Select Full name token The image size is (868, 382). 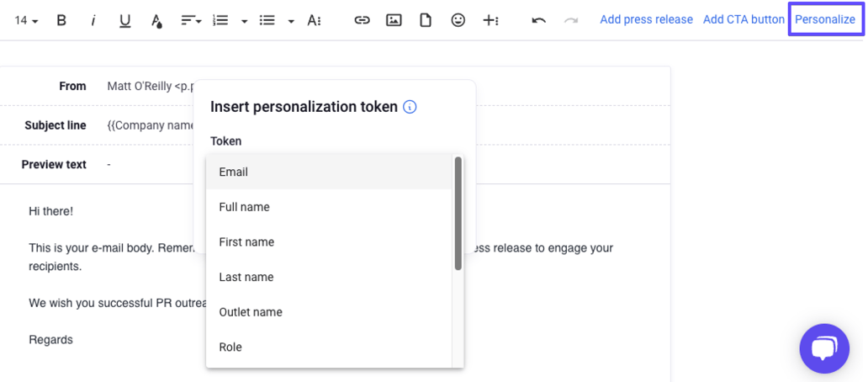(x=329, y=207)
